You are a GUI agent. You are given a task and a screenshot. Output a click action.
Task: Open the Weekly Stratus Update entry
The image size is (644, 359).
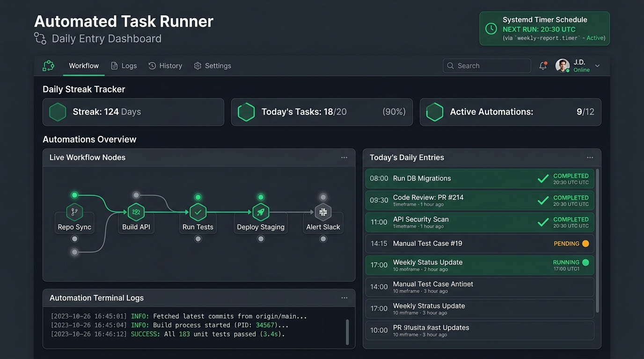coord(480,309)
